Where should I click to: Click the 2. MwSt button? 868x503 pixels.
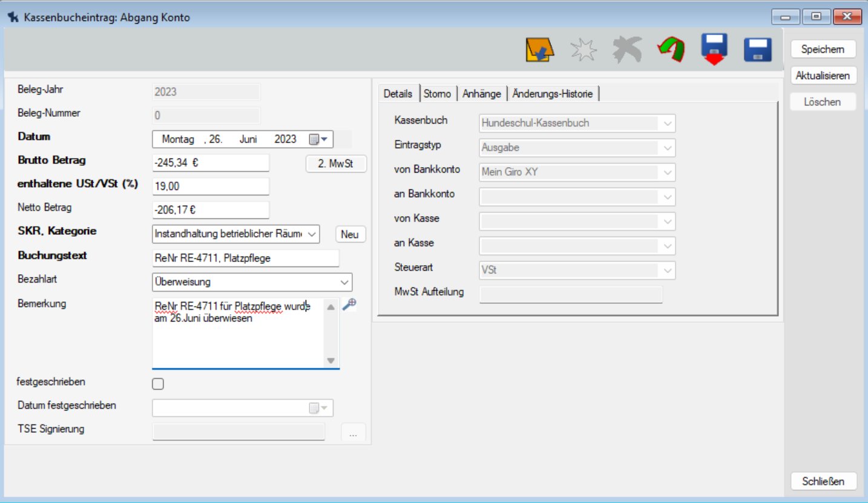(x=335, y=163)
